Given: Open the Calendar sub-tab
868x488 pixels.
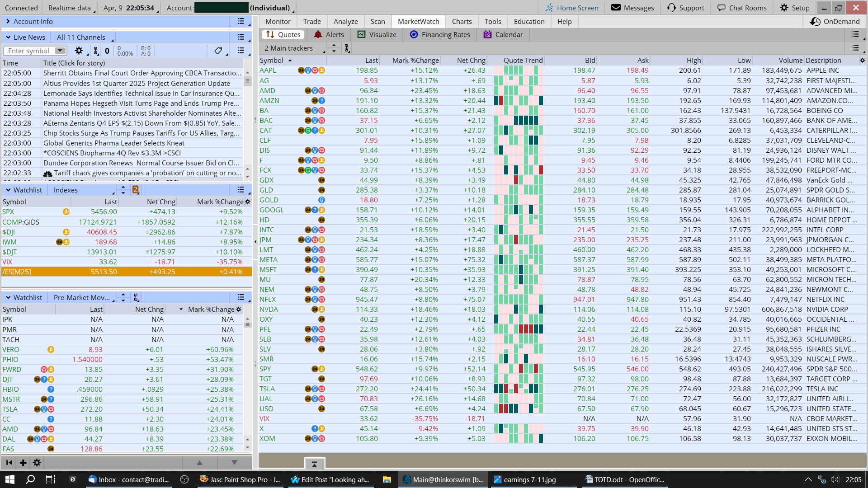Looking at the screenshot, I should tap(503, 34).
